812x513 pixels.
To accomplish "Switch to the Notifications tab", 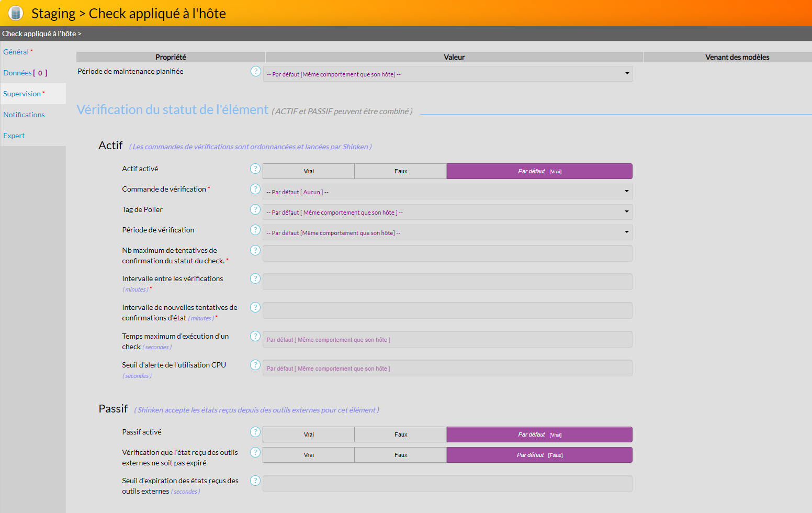I will click(24, 115).
